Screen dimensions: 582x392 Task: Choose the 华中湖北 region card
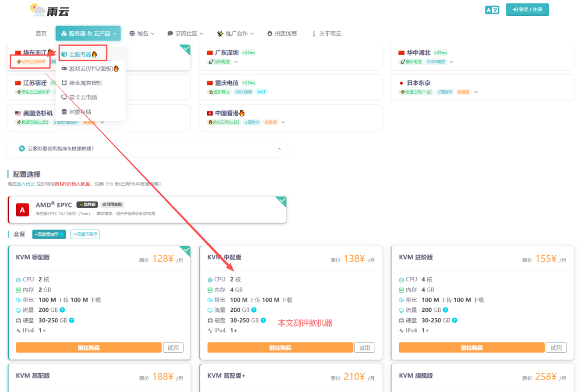tap(482, 57)
